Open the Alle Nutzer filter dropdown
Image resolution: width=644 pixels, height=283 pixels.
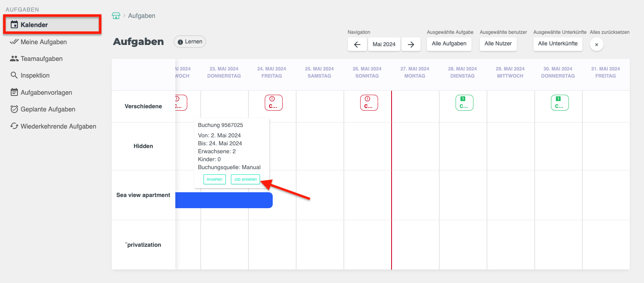coord(498,44)
